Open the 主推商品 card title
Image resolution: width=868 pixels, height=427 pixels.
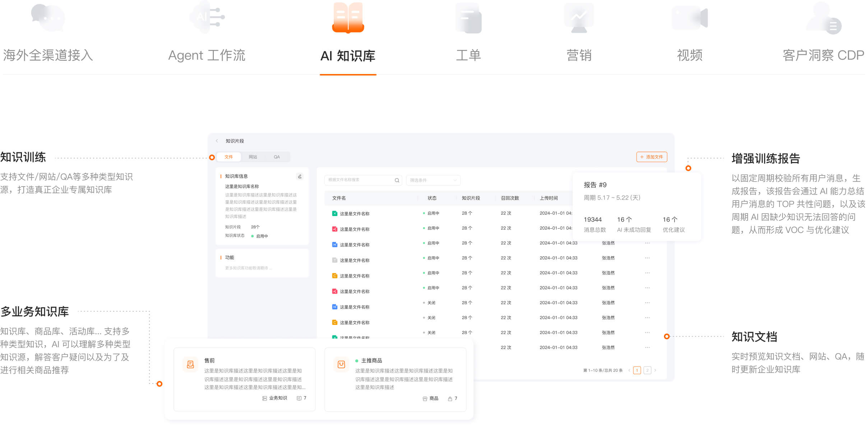tap(371, 361)
